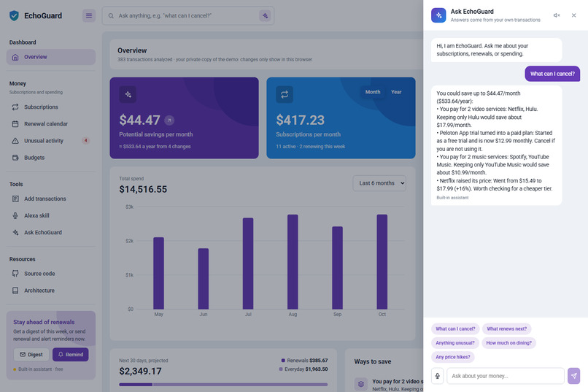Click the projected spend progress bar
588x392 pixels.
(223, 385)
